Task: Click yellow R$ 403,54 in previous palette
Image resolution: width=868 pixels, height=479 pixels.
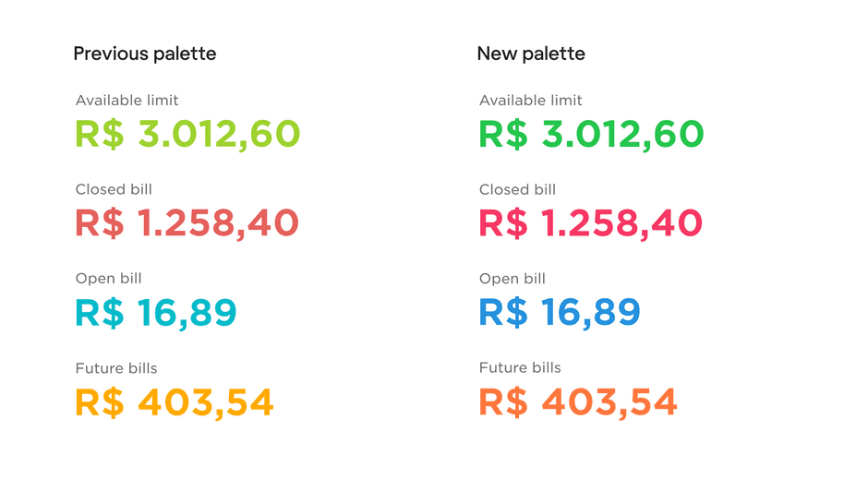Action: (175, 402)
